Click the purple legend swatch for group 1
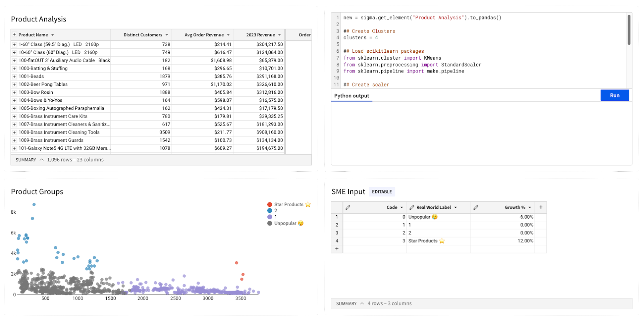 [270, 217]
